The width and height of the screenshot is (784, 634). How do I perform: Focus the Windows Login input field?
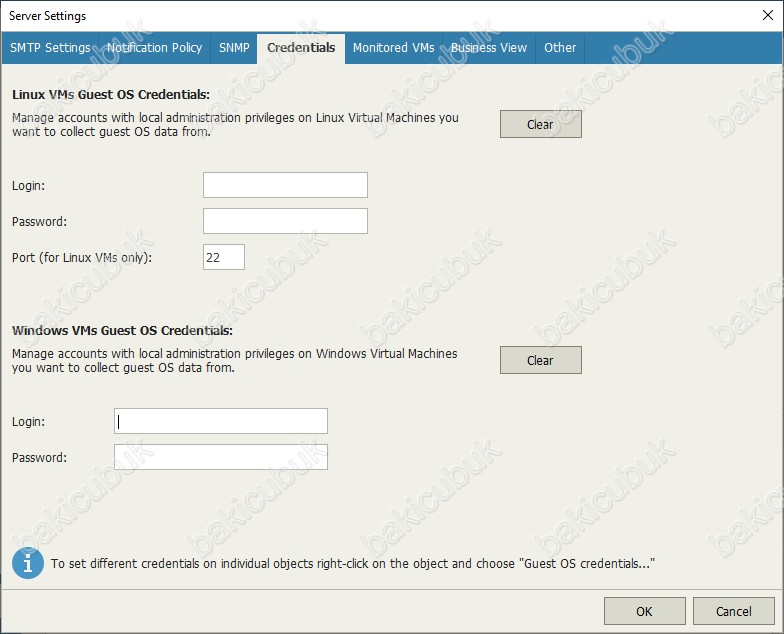[220, 421]
